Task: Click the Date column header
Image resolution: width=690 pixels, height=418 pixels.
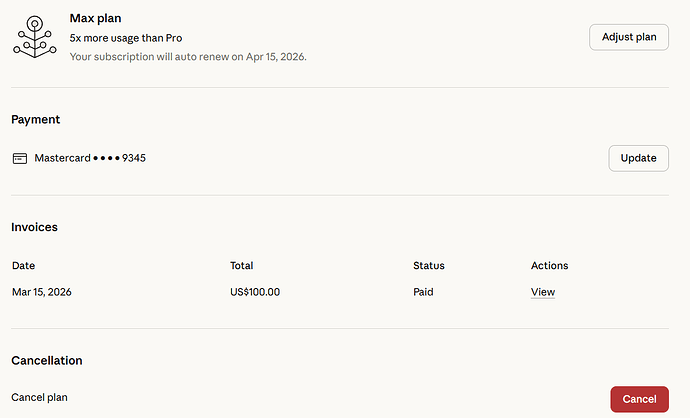Action: pos(23,266)
